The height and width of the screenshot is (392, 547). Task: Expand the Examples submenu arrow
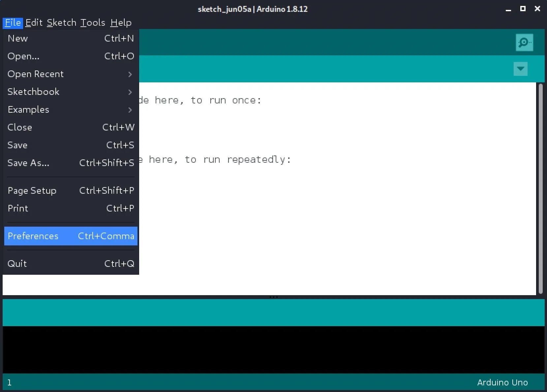pos(130,110)
